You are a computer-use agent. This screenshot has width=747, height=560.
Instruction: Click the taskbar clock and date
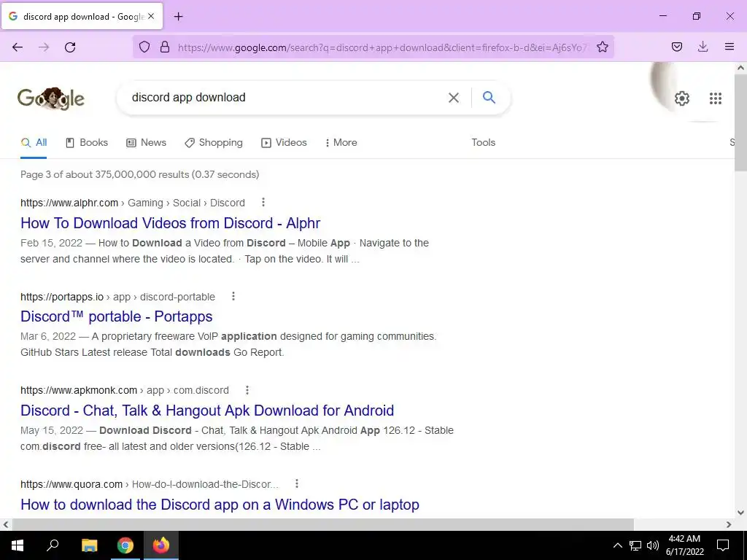[x=684, y=545]
